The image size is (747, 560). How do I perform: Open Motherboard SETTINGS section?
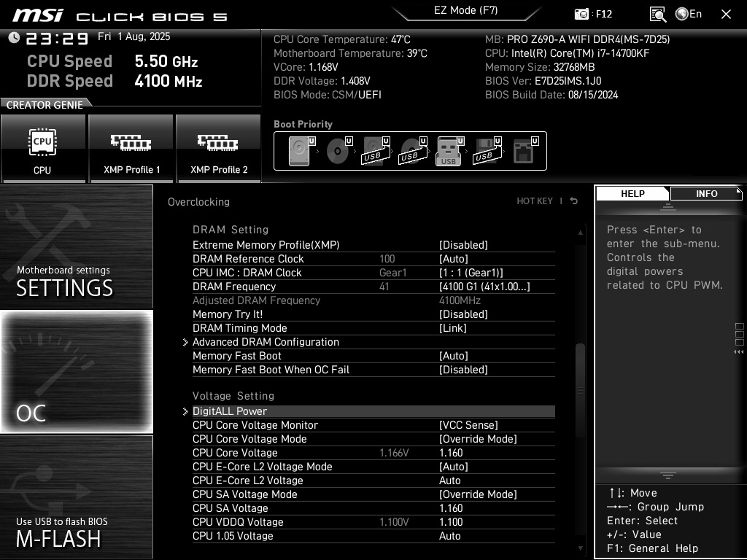coord(76,246)
